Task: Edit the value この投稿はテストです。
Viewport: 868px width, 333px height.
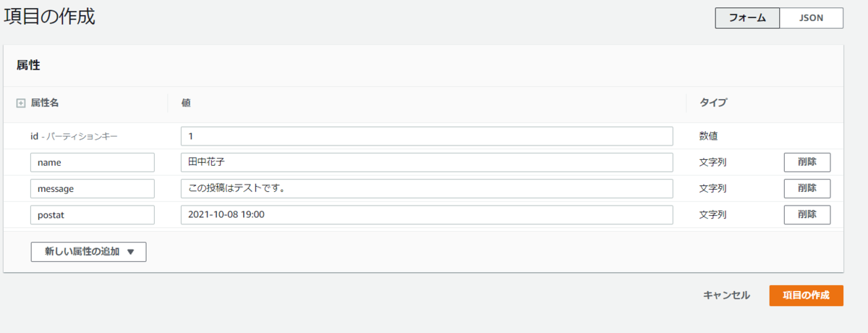Action: pos(426,189)
